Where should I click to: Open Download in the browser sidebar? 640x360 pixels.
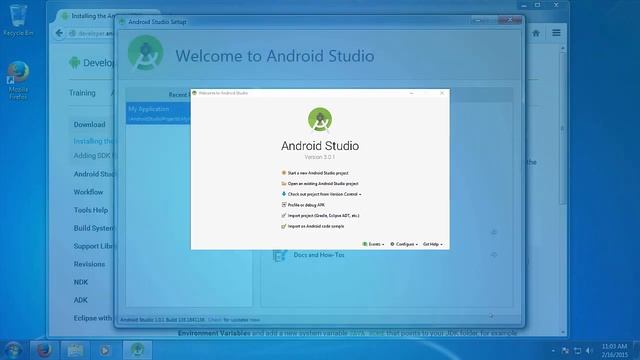pos(89,124)
